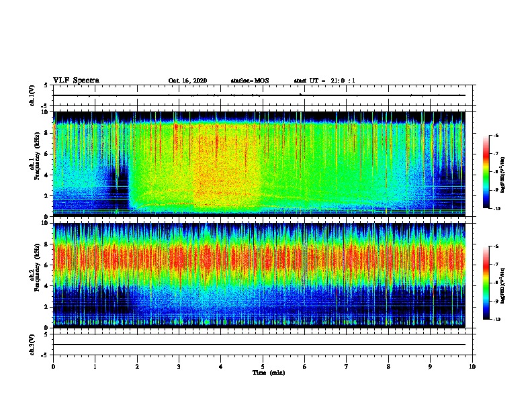
Task: Click the 'station=MOS' label
Action: pos(250,81)
